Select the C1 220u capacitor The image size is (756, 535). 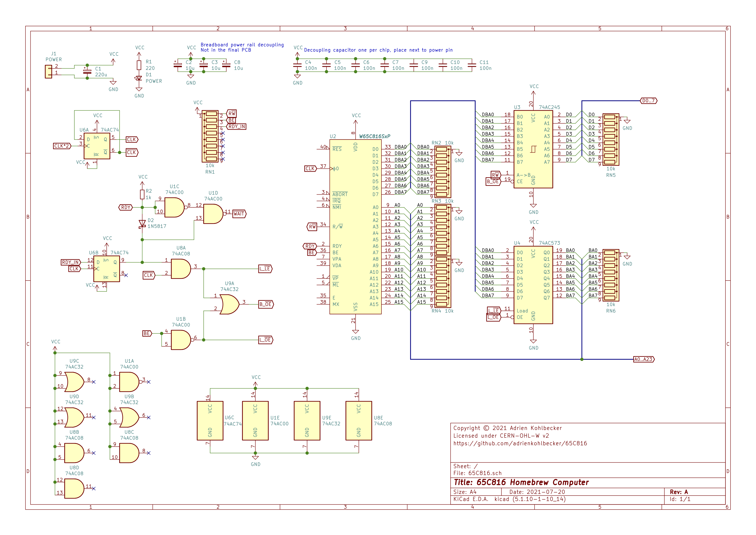(x=87, y=72)
